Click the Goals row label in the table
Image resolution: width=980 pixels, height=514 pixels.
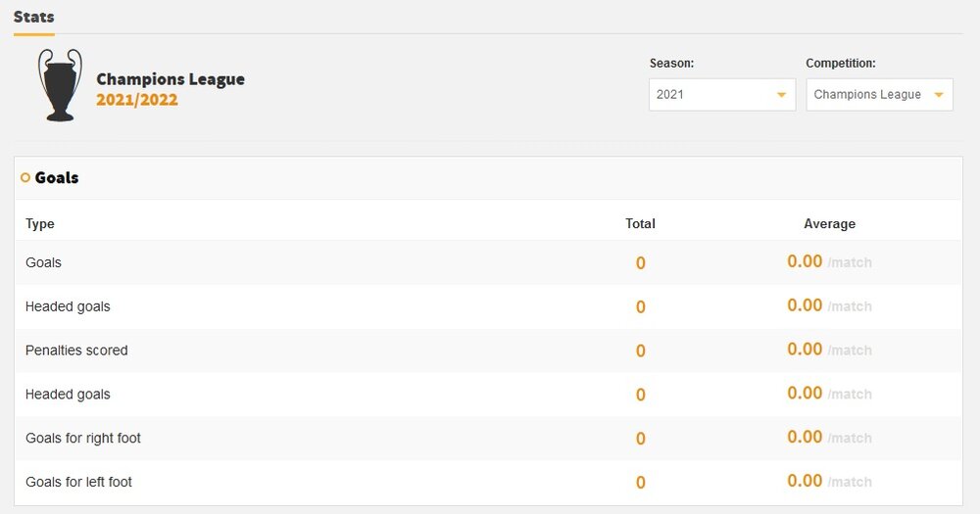[x=43, y=262]
